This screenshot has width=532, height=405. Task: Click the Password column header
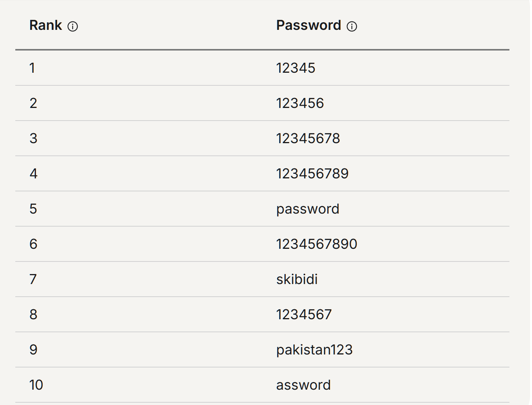point(308,25)
